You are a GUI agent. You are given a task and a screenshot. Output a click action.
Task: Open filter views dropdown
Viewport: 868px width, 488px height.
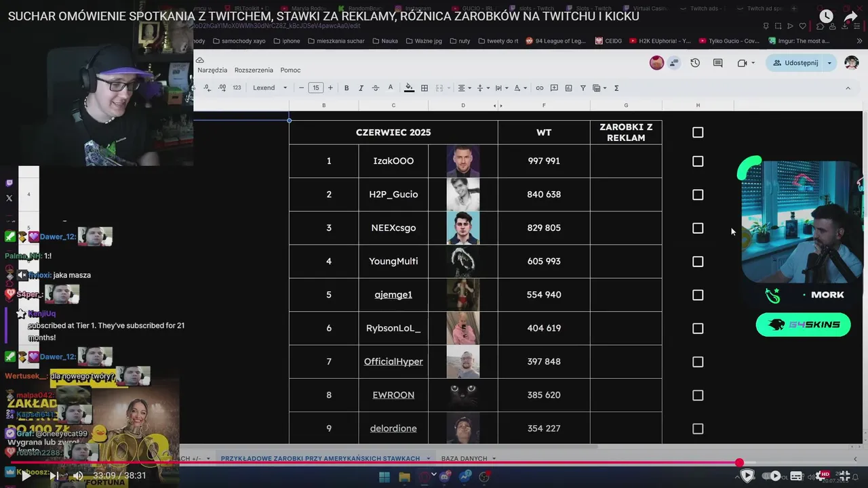[x=599, y=88]
